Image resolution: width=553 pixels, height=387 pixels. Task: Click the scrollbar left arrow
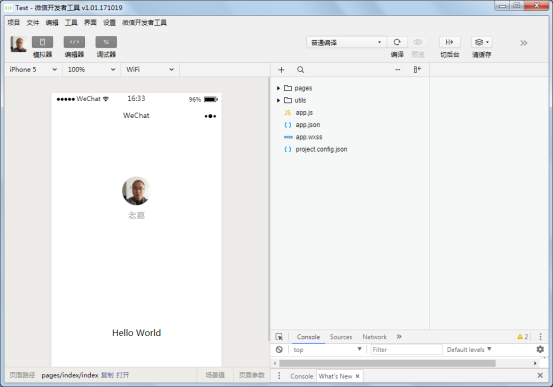point(275,363)
